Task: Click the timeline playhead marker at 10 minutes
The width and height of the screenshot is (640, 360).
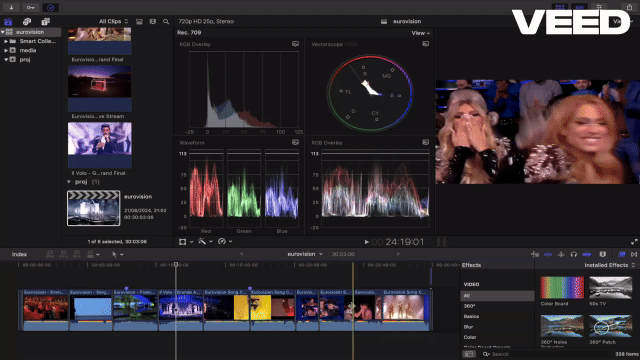Action: pos(176,264)
